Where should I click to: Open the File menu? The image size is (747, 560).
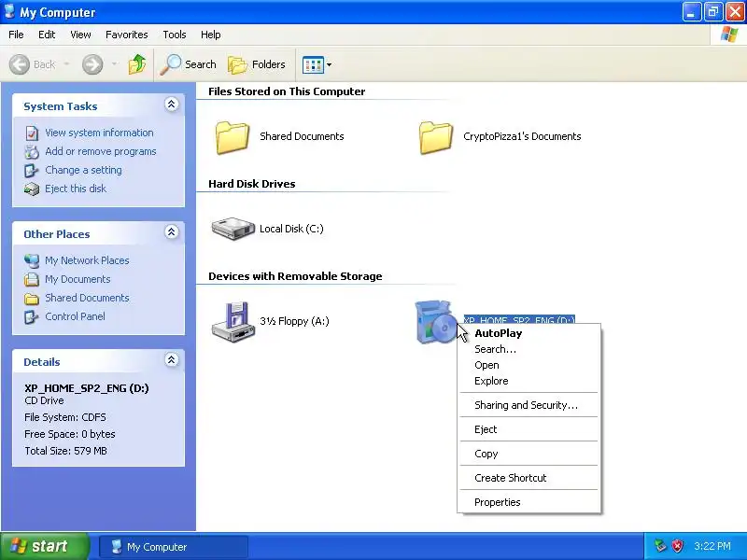(x=16, y=35)
